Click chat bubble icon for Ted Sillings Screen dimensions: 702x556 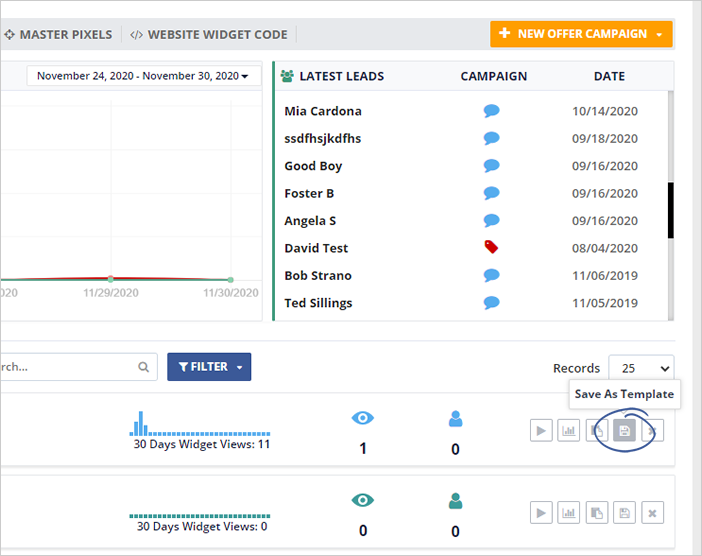pyautogui.click(x=491, y=302)
